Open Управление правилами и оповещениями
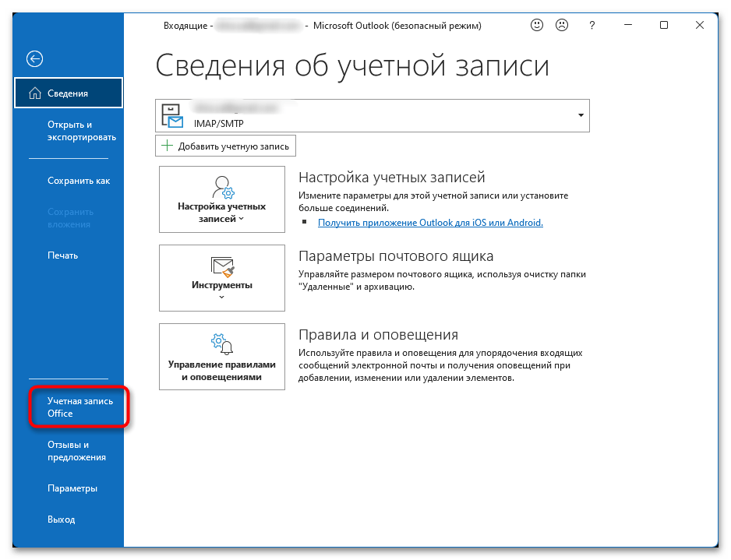 click(222, 357)
